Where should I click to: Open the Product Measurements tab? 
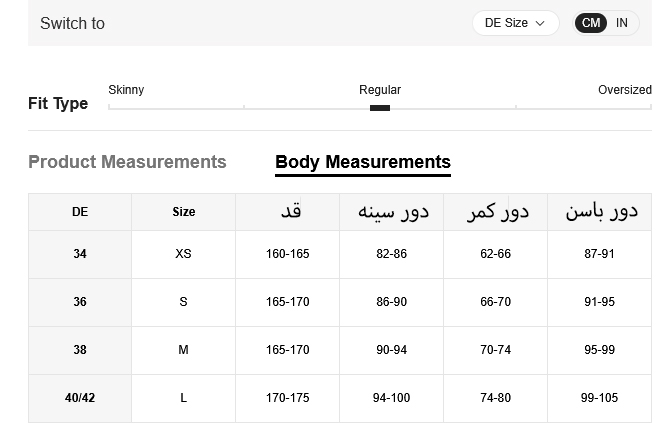127,162
